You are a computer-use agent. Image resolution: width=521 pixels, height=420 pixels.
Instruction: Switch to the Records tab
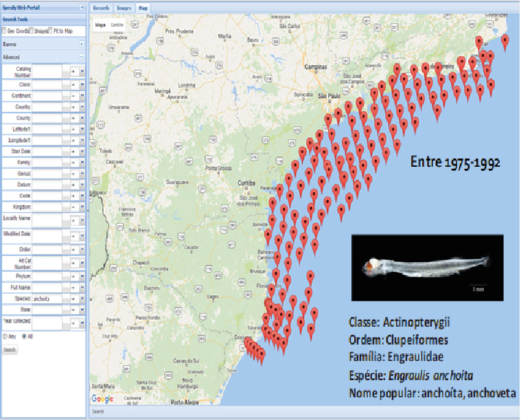(101, 8)
